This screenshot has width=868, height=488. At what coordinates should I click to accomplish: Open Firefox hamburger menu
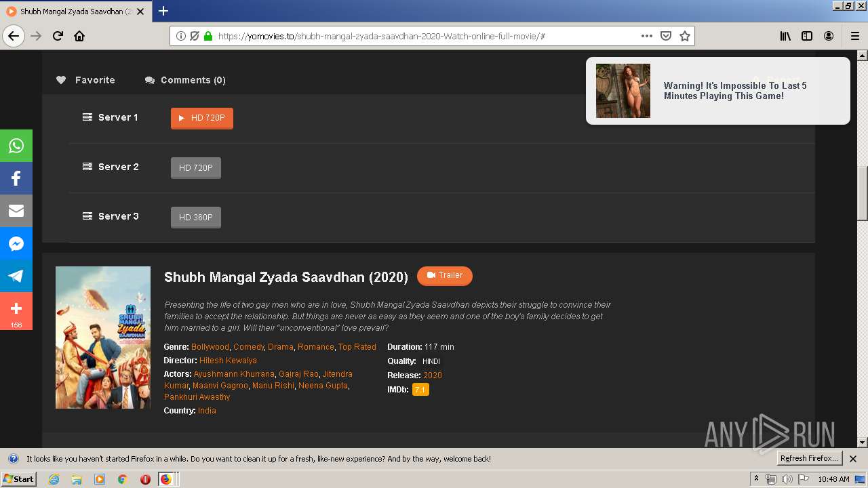point(855,36)
